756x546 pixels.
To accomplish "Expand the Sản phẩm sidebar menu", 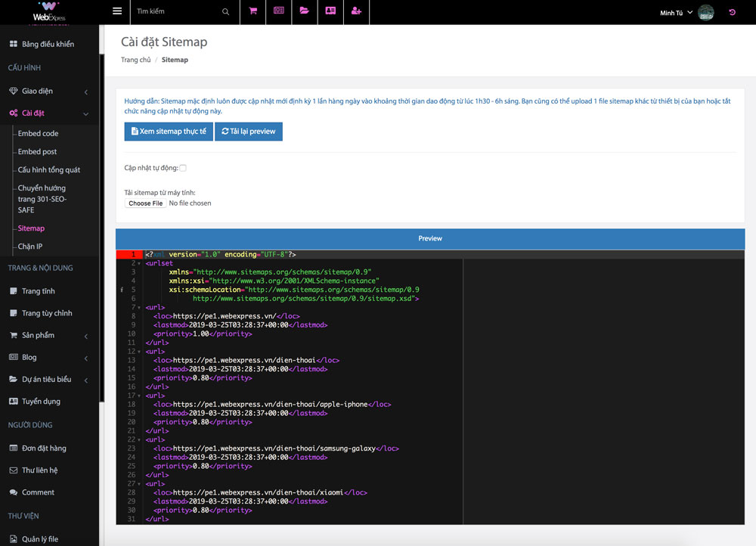I will pyautogui.click(x=36, y=335).
